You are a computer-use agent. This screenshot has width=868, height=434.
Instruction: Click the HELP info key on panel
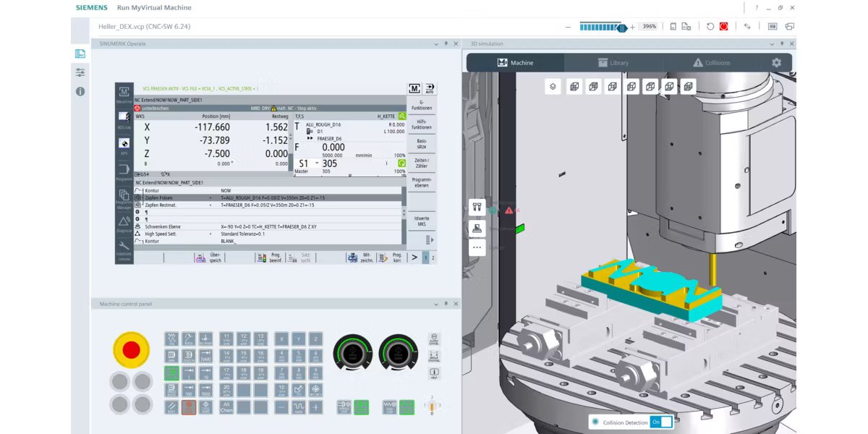[434, 373]
